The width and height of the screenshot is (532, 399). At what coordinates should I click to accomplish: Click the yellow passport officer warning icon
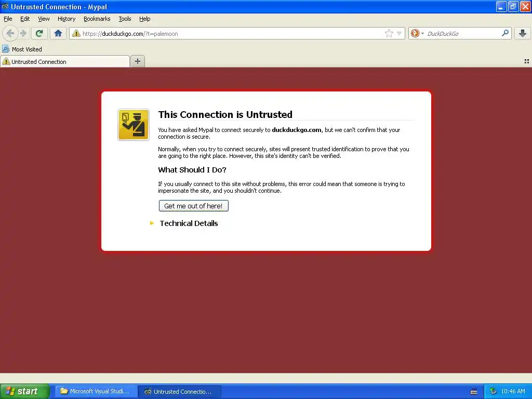point(134,125)
